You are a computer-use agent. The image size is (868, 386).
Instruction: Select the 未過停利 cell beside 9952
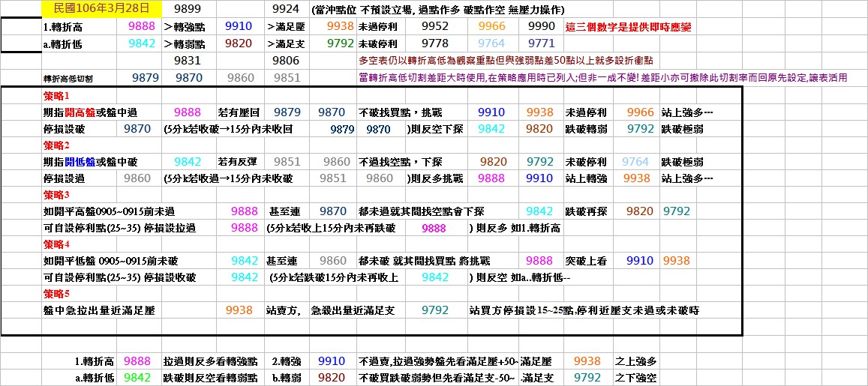(x=377, y=26)
